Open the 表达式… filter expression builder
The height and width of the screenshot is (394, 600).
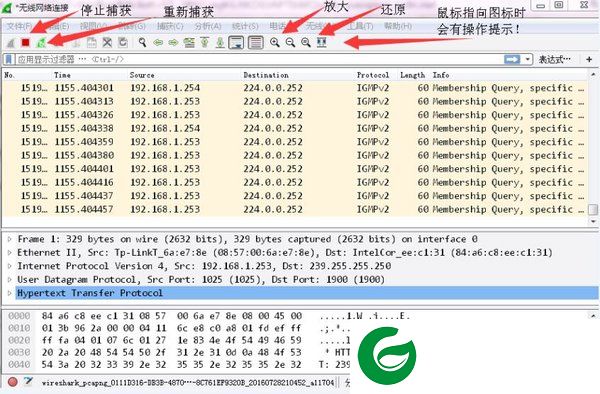click(554, 59)
